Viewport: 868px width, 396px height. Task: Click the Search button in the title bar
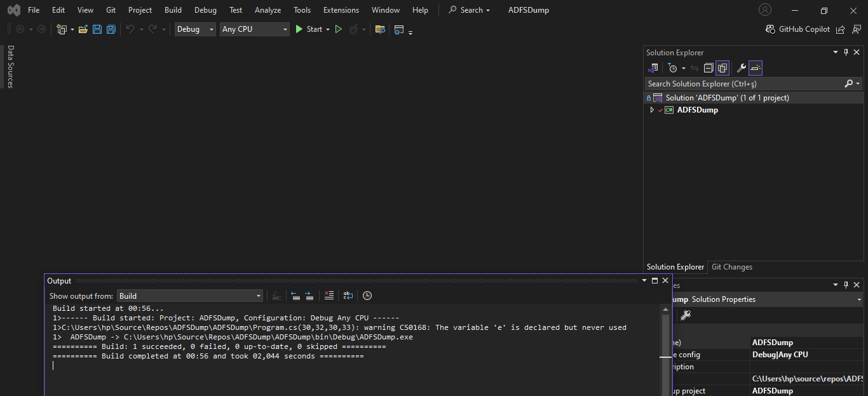[470, 10]
